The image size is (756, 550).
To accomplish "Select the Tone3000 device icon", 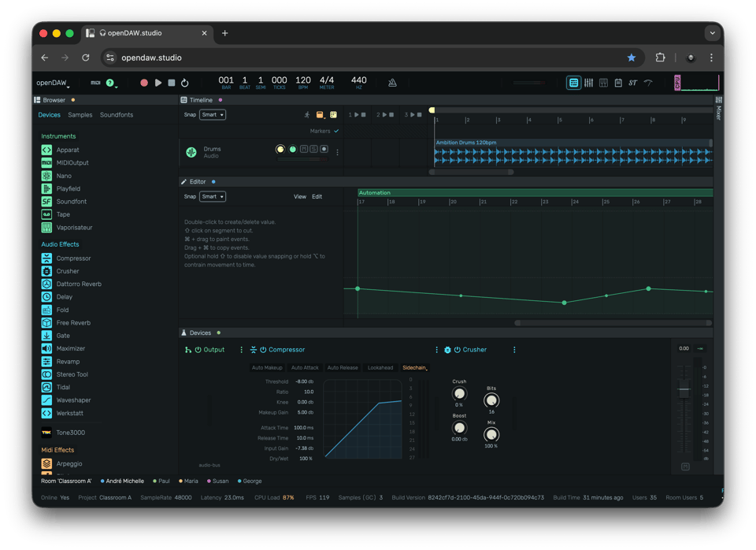I will tap(46, 433).
